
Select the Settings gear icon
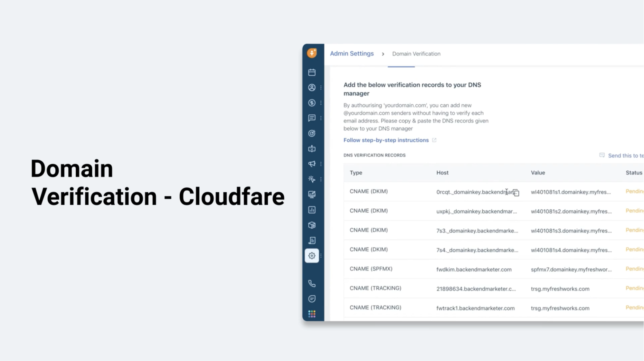[312, 256]
